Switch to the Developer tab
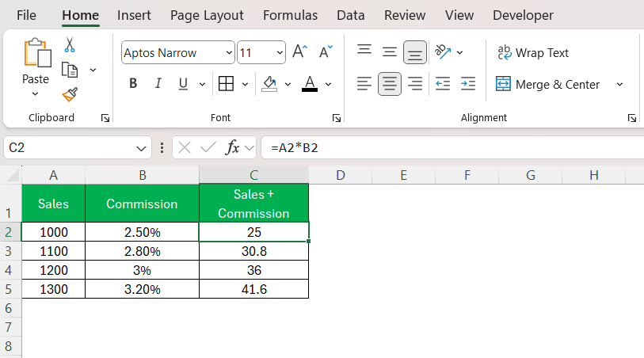 coord(523,15)
